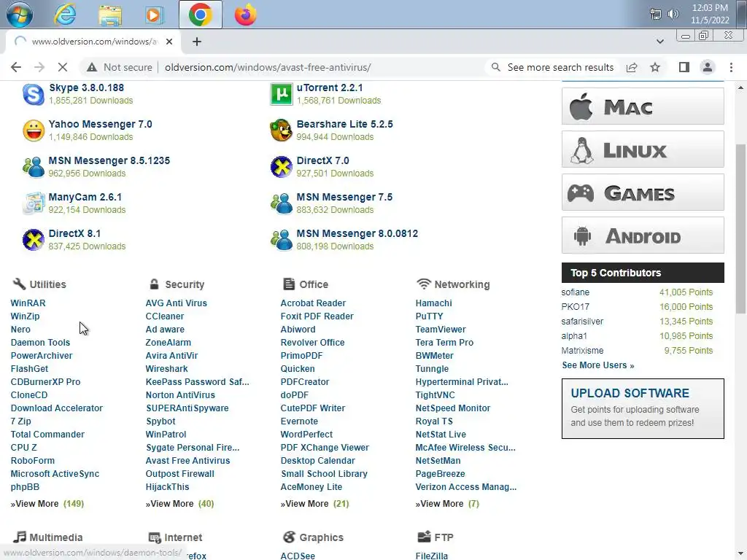Open the ACDSee link

coord(298,555)
